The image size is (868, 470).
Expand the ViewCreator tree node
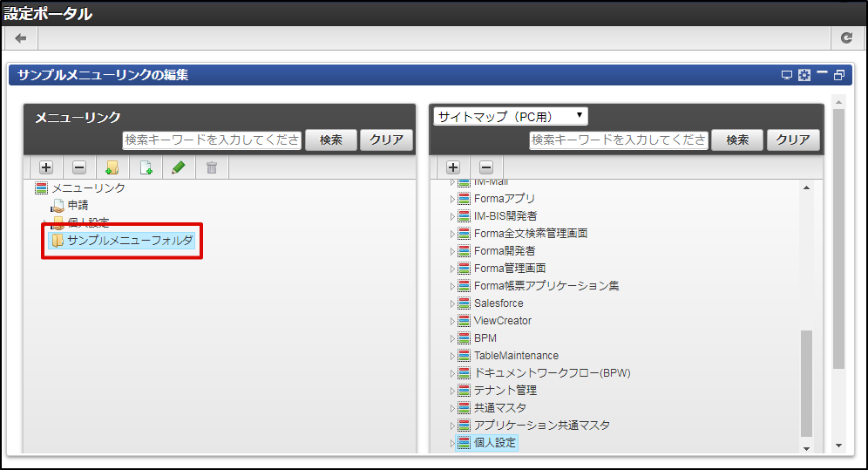point(451,321)
